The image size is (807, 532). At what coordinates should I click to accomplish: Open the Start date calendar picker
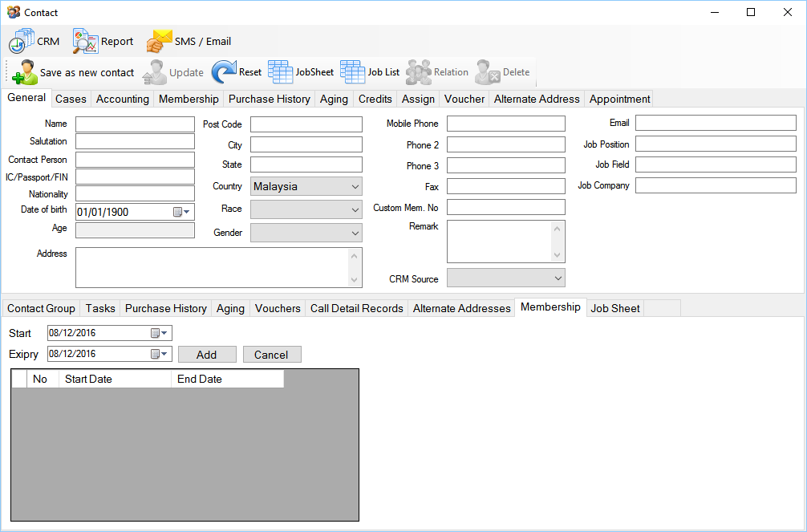coord(159,333)
